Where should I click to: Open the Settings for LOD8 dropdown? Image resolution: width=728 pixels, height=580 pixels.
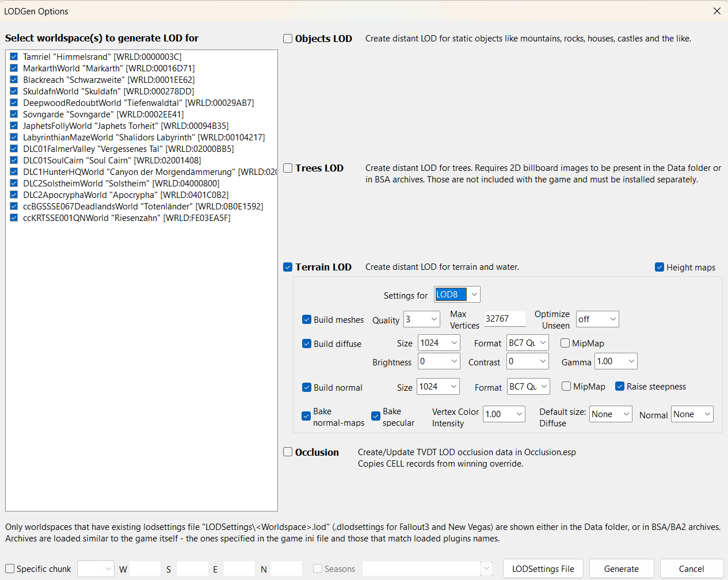tap(457, 294)
